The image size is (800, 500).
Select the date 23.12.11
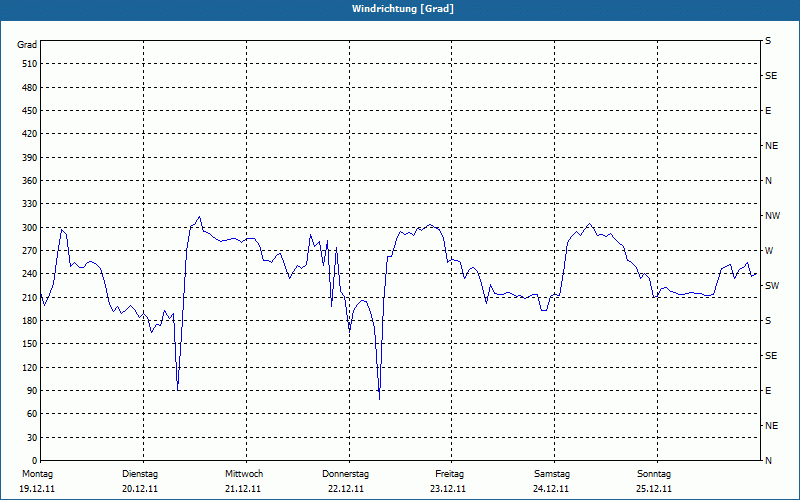click(448, 489)
